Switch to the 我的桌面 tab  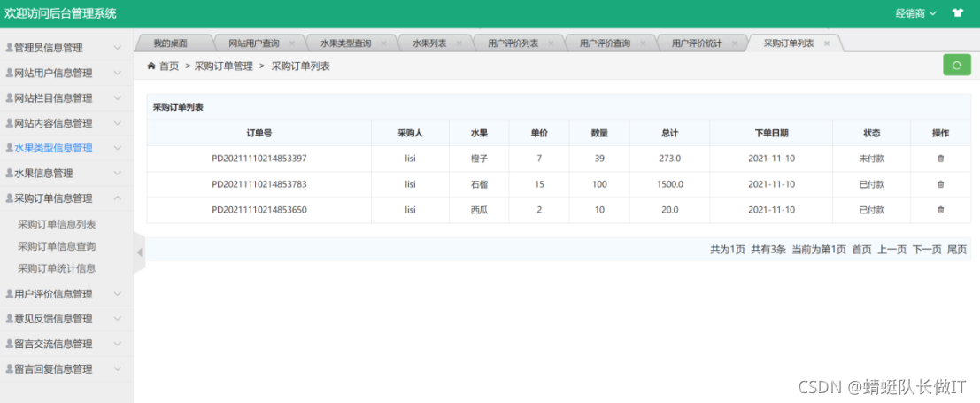171,43
